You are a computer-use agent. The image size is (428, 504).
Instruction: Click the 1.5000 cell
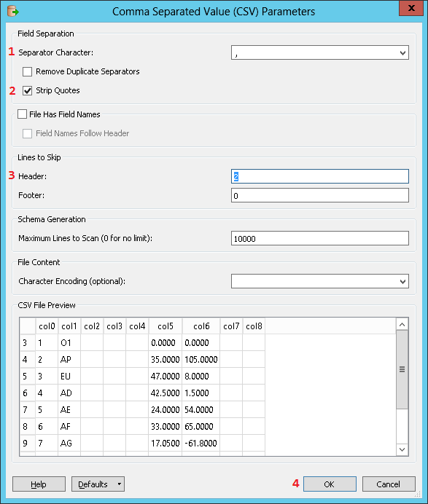(201, 393)
